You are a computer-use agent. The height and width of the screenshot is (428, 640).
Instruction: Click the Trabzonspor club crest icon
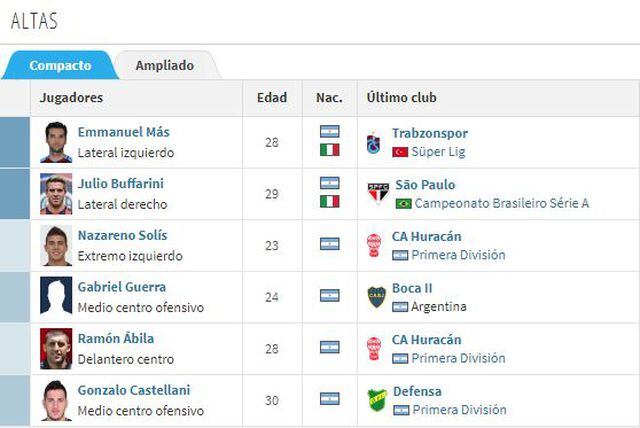(374, 142)
